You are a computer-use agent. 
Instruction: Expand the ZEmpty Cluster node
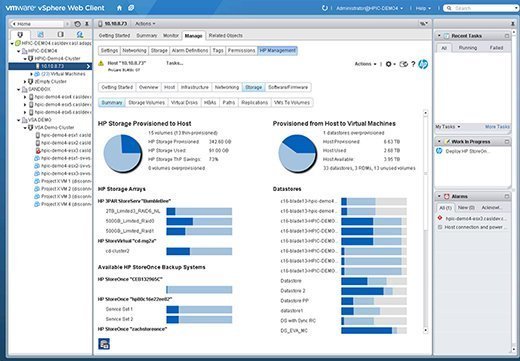pos(25,82)
